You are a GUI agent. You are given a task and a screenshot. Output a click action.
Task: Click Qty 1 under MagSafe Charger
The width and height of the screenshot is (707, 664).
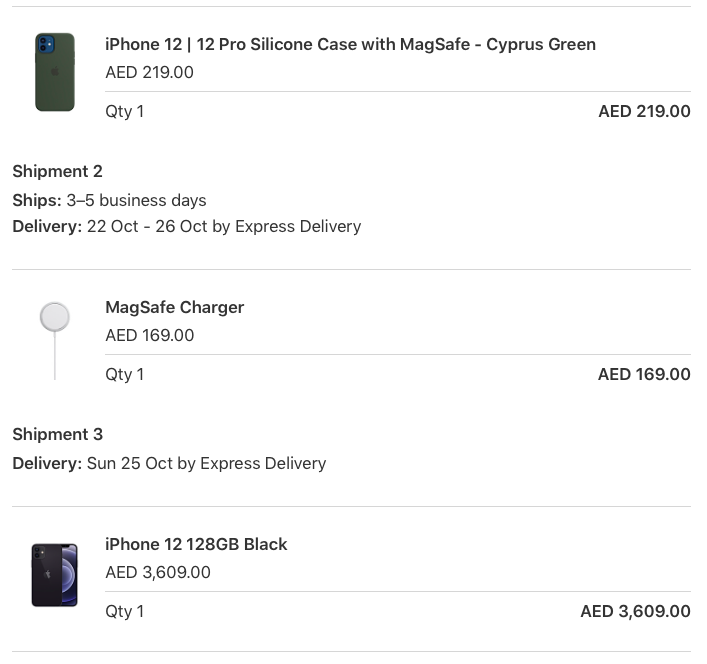pyautogui.click(x=124, y=375)
